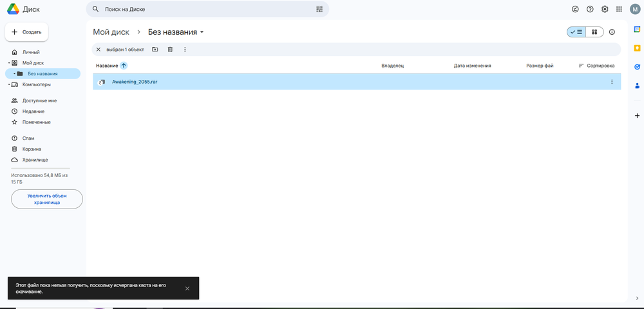Click the move to folder icon
This screenshot has width=644, height=309.
[x=155, y=50]
